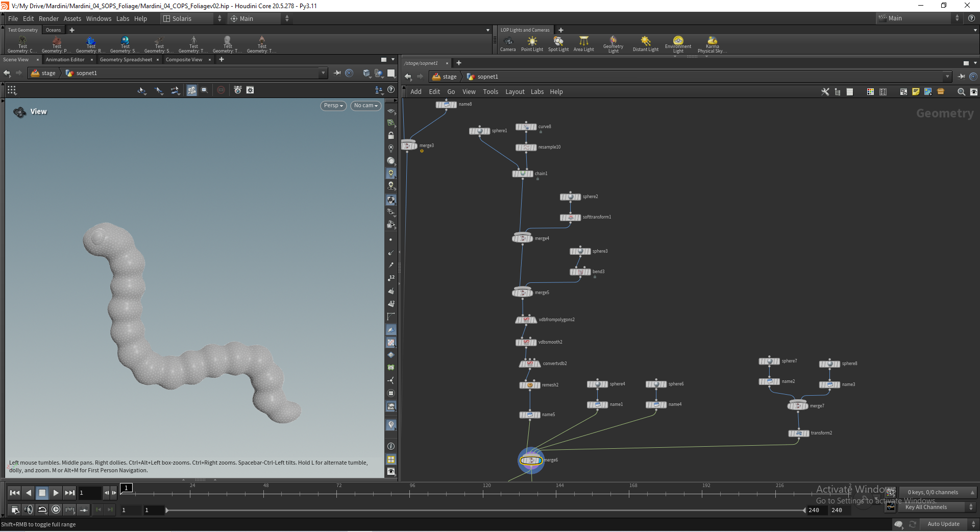Click the Karma Physical Sky tool
The image size is (980, 532).
[712, 44]
